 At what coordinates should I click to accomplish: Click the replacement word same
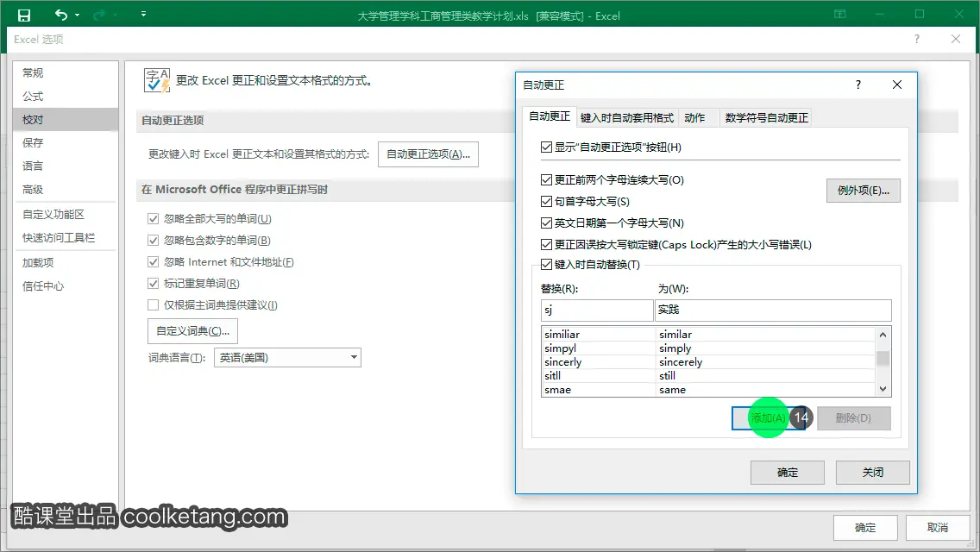(x=673, y=390)
